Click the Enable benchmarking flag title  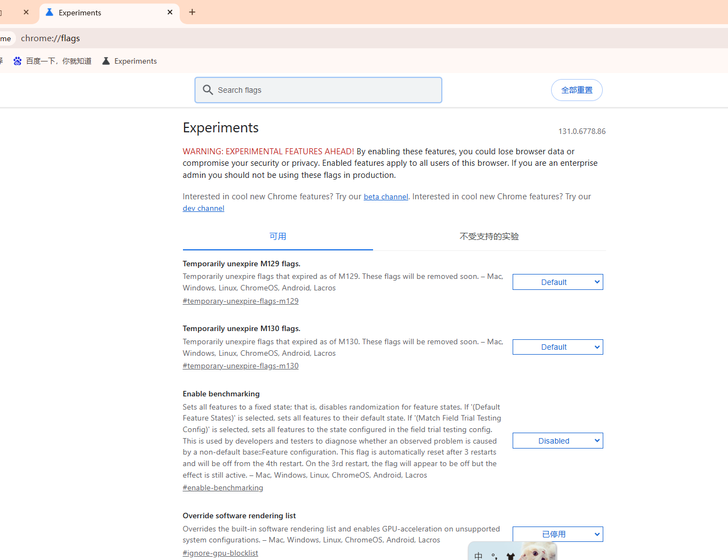pos(221,394)
